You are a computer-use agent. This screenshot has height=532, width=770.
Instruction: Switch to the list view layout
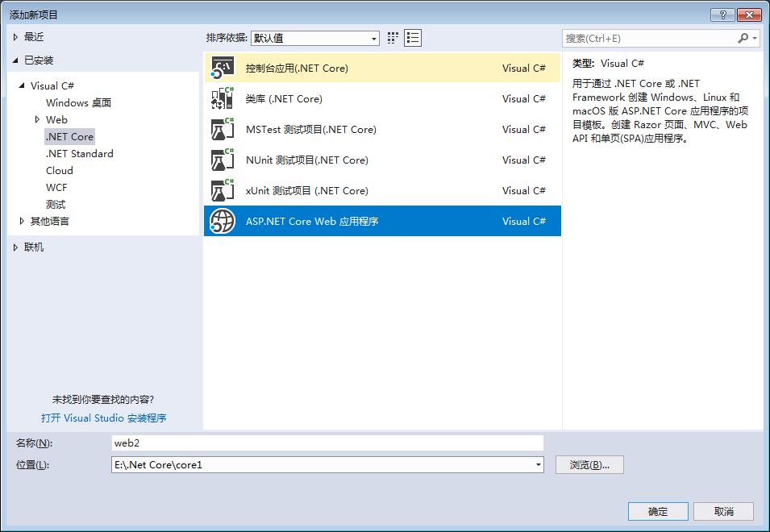point(413,38)
